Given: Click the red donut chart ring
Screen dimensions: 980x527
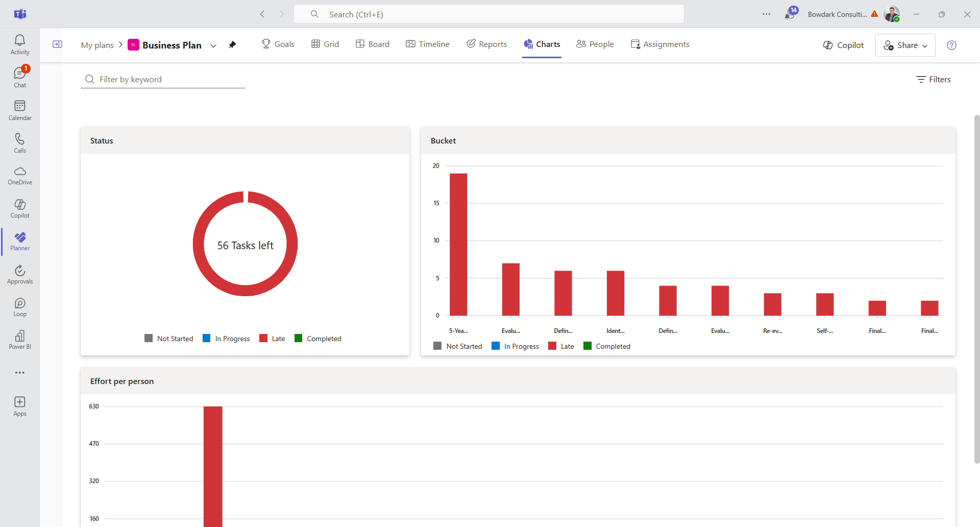Looking at the screenshot, I should [x=198, y=244].
